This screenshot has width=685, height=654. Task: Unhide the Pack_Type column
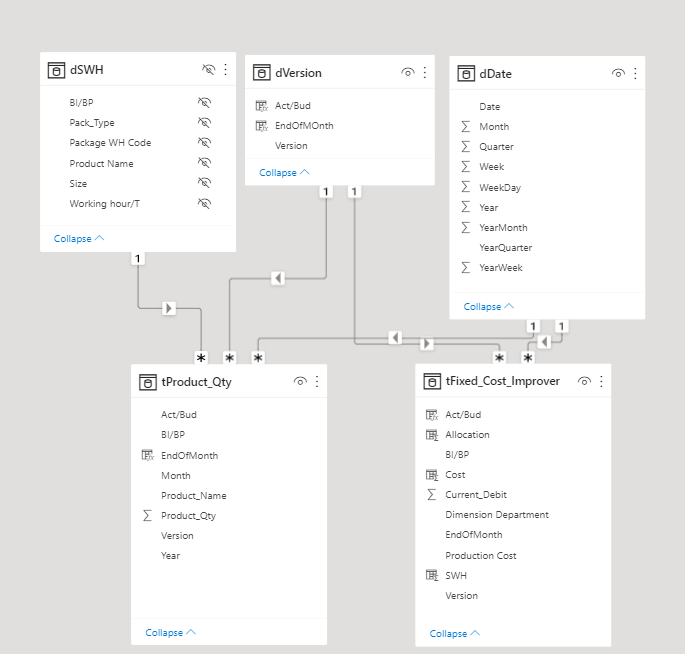point(204,123)
